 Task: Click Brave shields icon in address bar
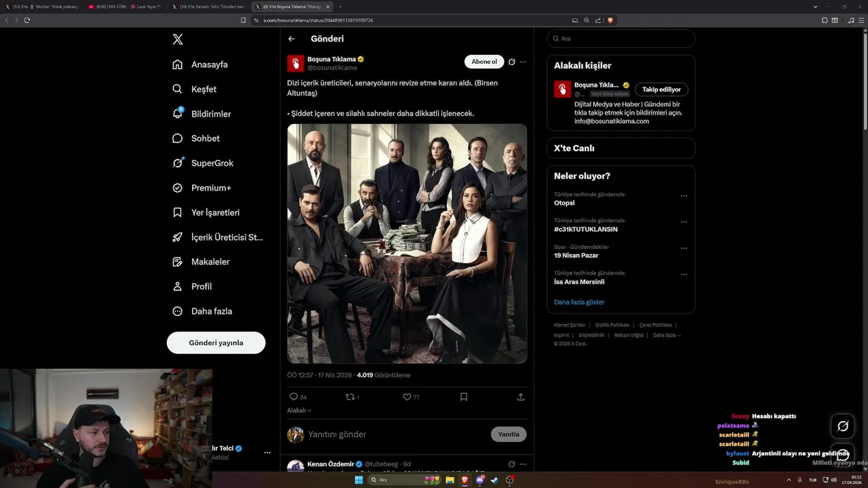click(610, 20)
